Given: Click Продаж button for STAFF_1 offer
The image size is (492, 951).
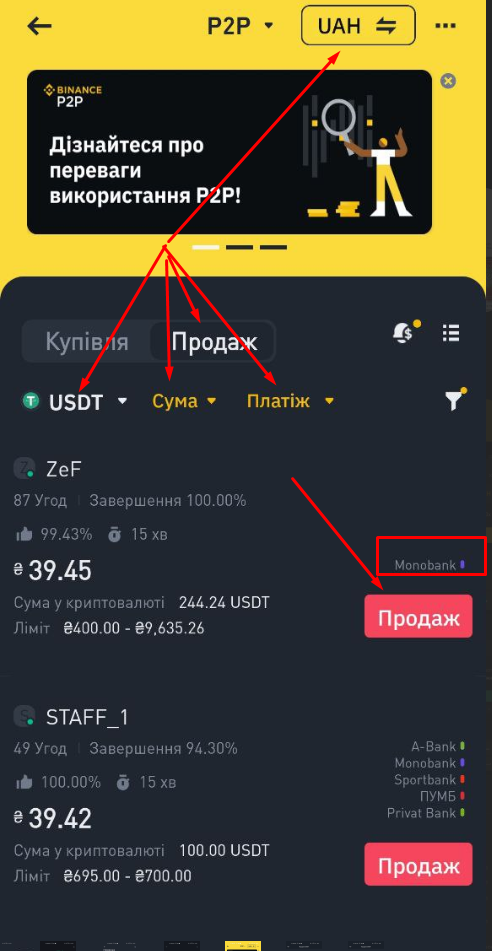Looking at the screenshot, I should click(x=419, y=864).
